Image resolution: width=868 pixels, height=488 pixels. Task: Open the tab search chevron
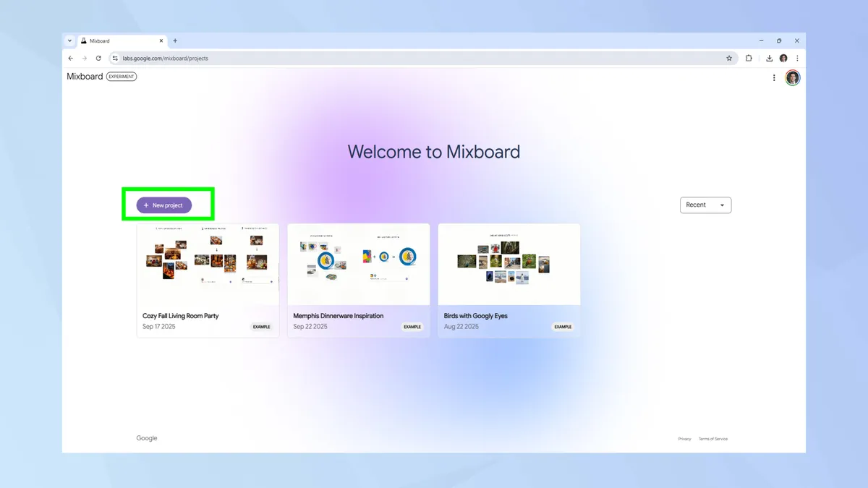[69, 41]
